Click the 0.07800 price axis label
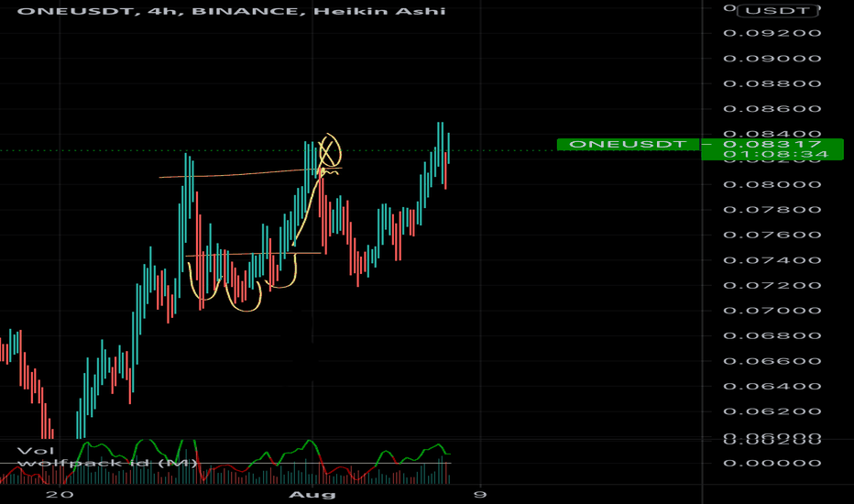854x504 pixels. (772, 210)
